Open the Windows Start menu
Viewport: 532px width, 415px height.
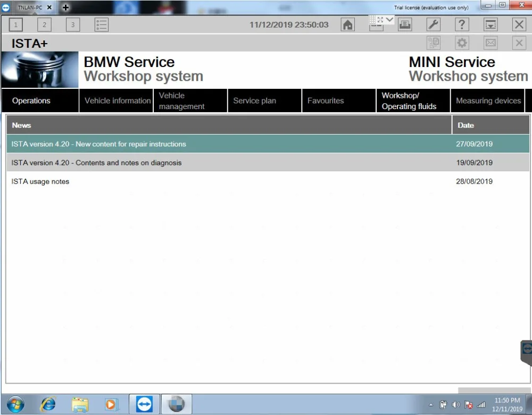[x=15, y=404]
